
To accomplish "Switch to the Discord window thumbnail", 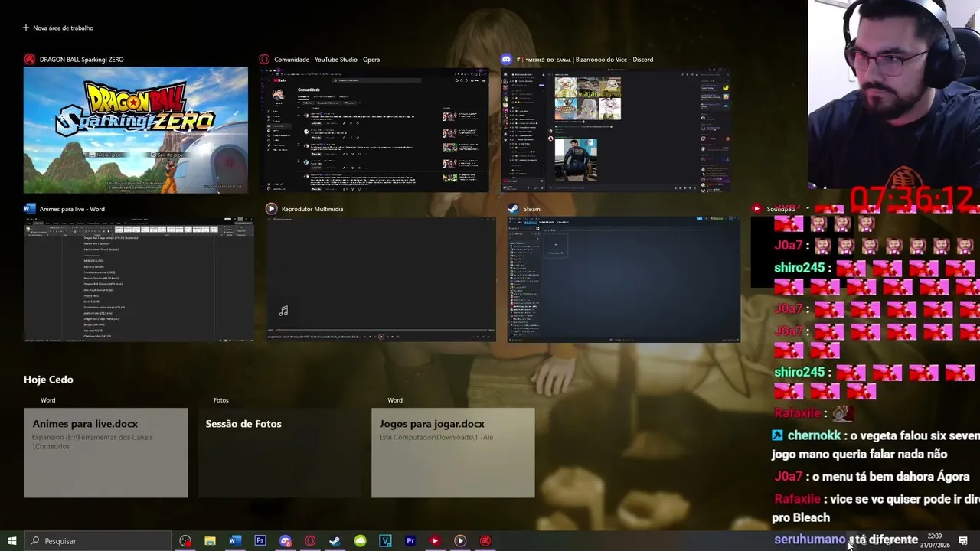I will pyautogui.click(x=616, y=129).
